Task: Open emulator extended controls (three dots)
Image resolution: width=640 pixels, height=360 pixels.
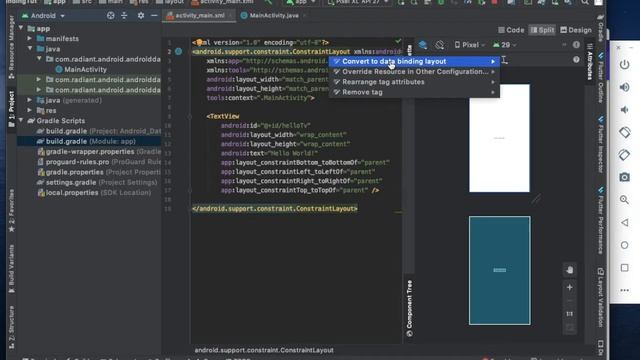Action: 624,290
